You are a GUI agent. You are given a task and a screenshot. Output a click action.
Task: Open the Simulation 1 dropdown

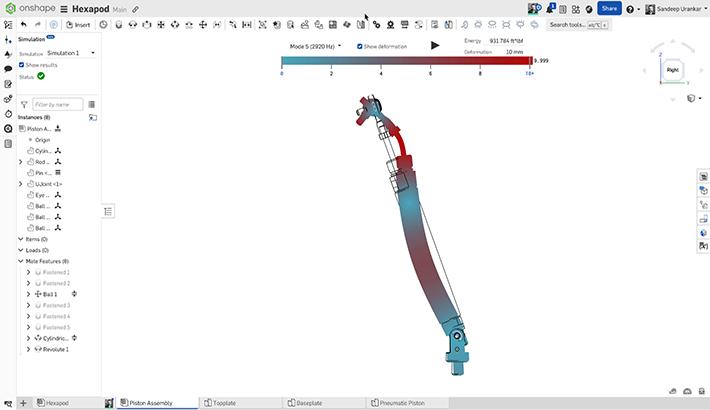[x=71, y=53]
